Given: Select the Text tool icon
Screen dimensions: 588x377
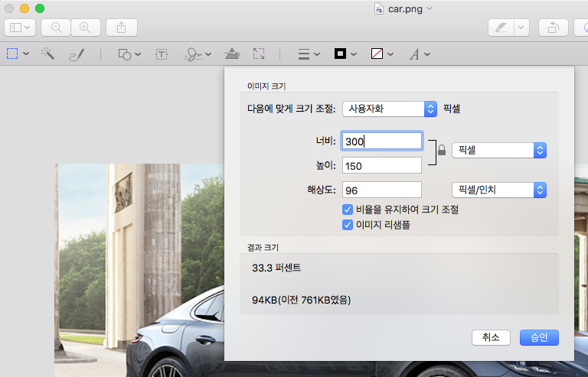Looking at the screenshot, I should click(162, 54).
